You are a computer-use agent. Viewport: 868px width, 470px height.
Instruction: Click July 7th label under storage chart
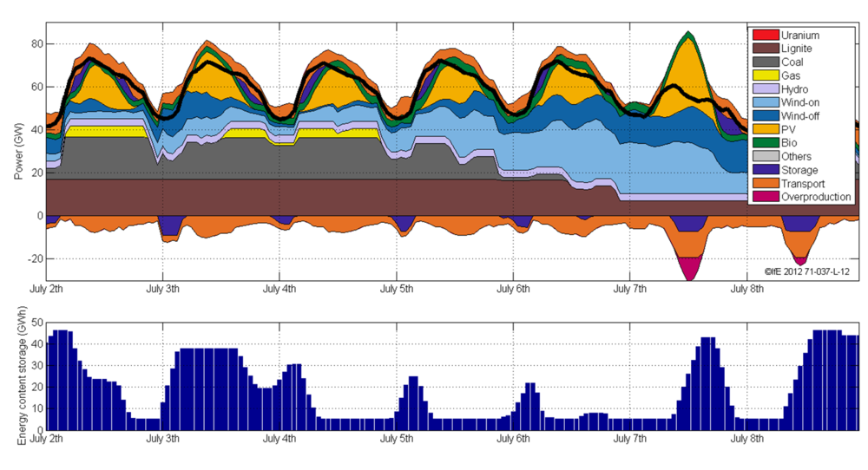630,439
